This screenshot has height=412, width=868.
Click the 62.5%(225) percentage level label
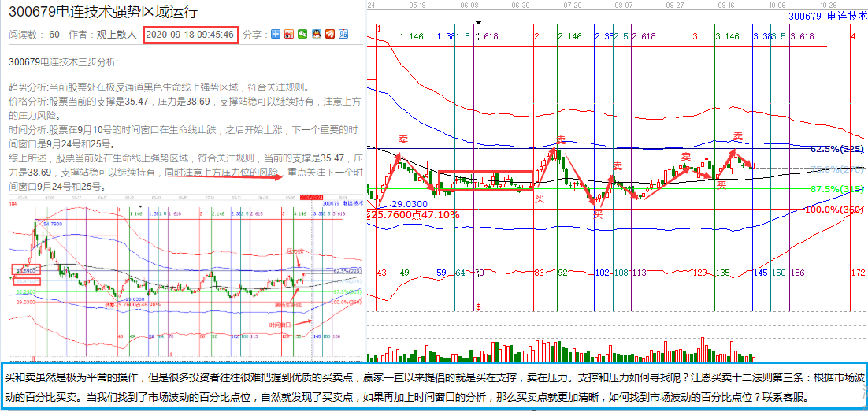click(x=836, y=148)
